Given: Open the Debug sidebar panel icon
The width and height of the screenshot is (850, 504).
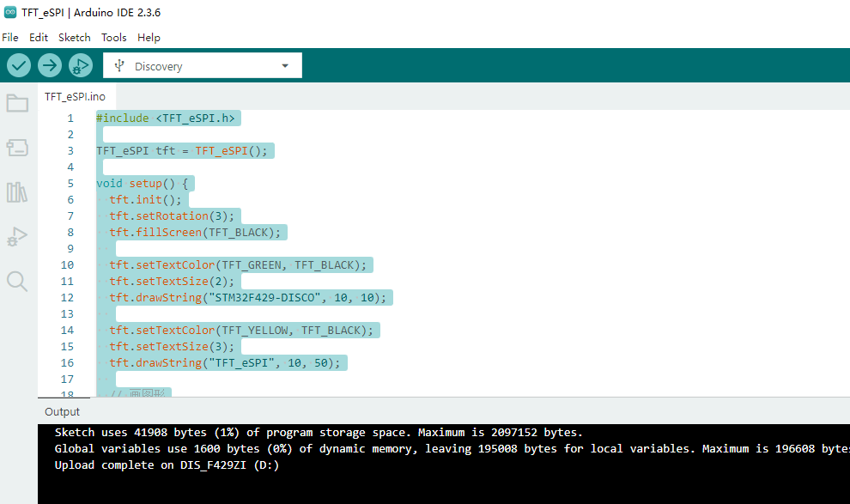Looking at the screenshot, I should [x=17, y=237].
